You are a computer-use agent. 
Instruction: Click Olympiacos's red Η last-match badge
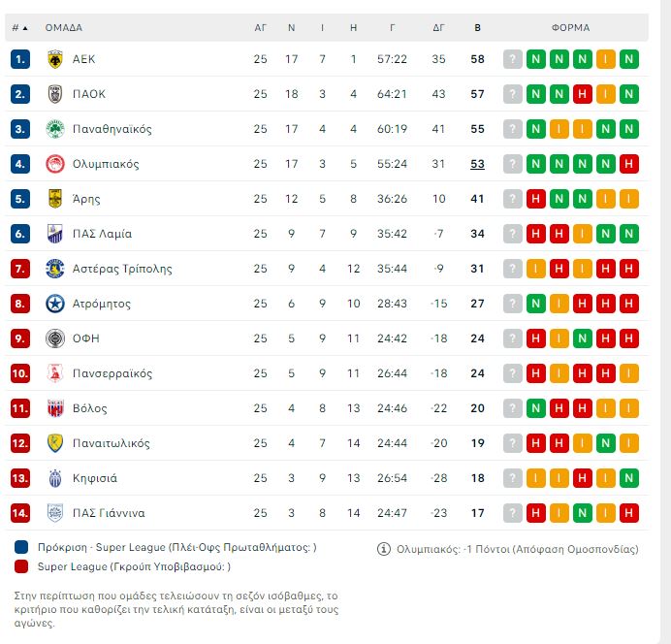629,164
